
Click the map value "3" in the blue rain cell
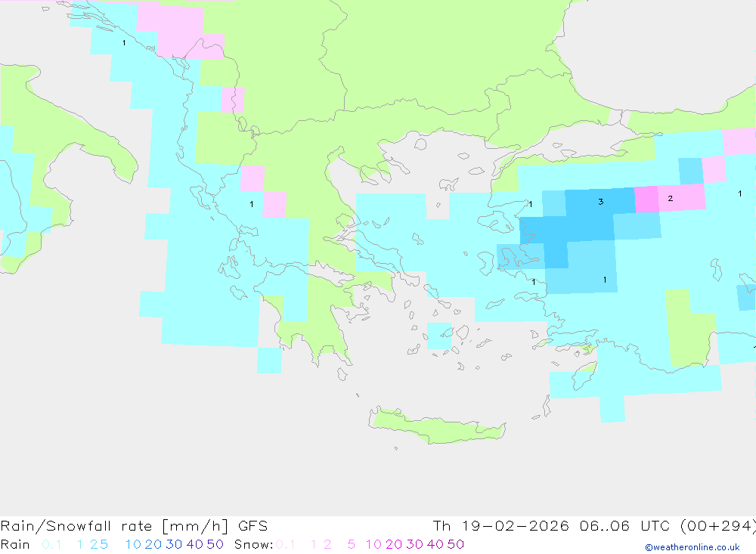(x=601, y=202)
